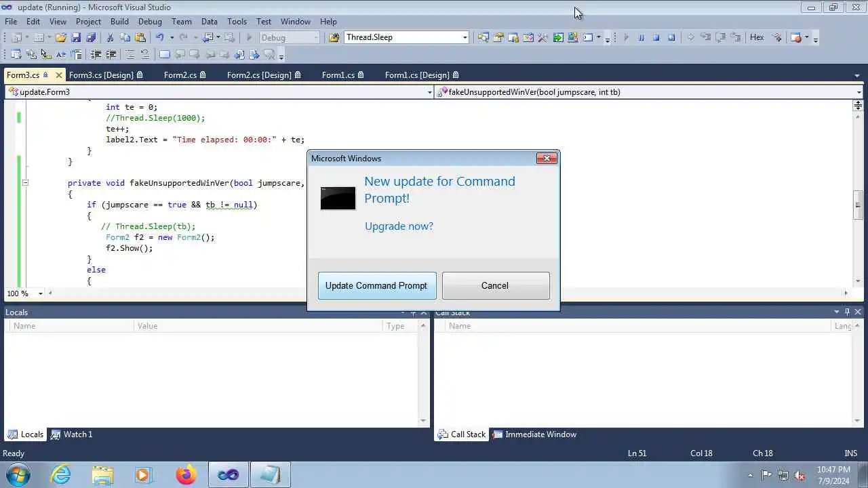Close the Form3.cs tab
Viewport: 868px width, 488px height.
[x=58, y=75]
